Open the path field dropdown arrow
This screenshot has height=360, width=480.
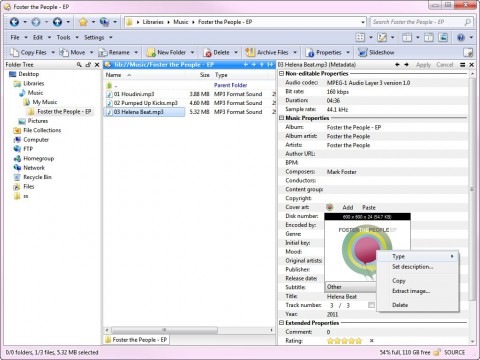coord(363,22)
